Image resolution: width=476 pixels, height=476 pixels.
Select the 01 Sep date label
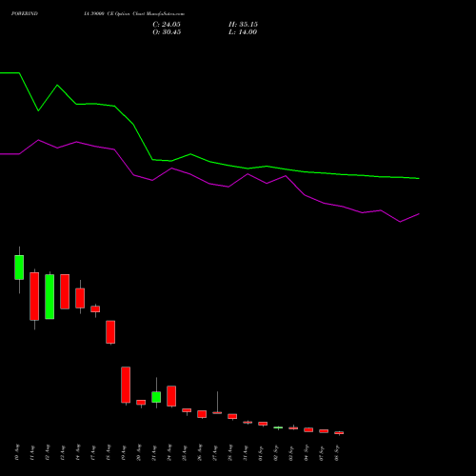[x=261, y=452]
